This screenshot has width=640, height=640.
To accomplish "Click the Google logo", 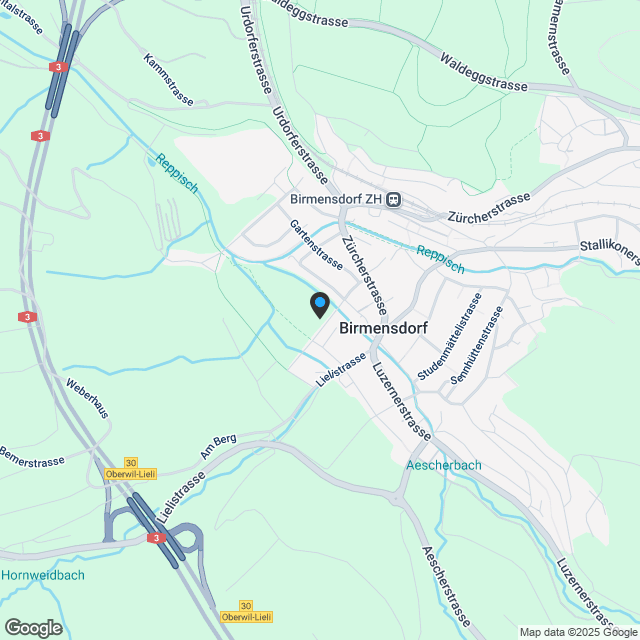I will click(x=34, y=628).
